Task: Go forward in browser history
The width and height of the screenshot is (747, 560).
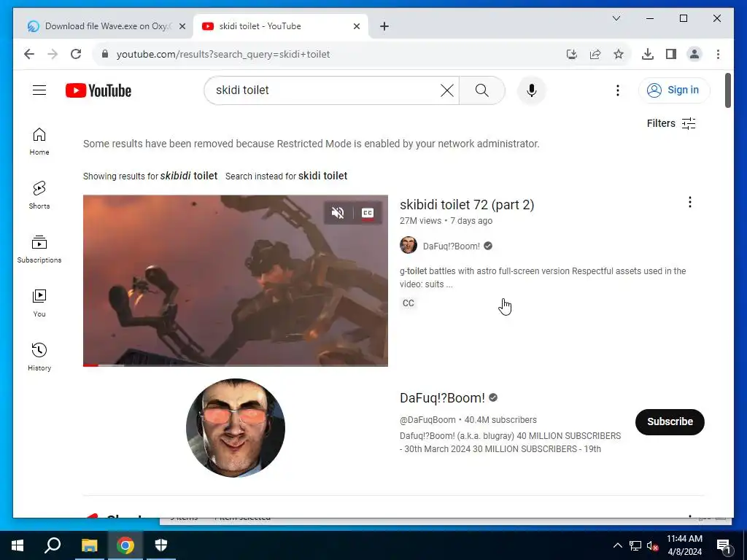Action: 53,54
